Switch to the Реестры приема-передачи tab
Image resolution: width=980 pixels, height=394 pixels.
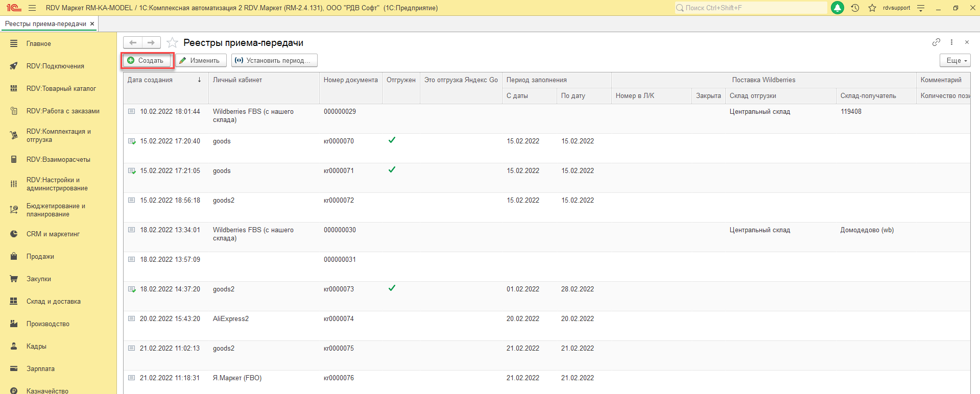[x=45, y=24]
